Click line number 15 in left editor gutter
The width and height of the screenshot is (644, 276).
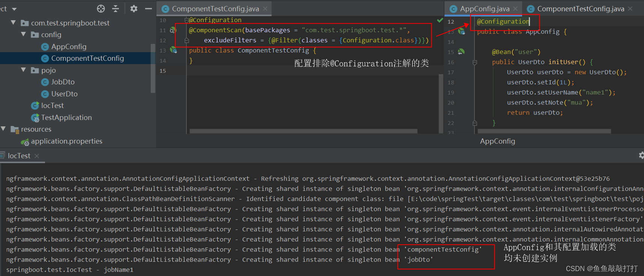tap(162, 70)
